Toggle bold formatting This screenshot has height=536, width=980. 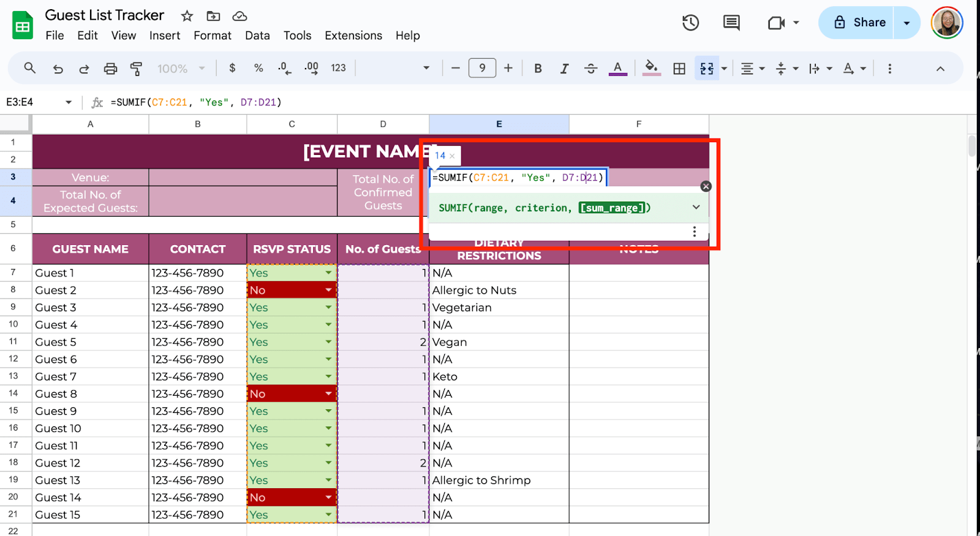[538, 69]
